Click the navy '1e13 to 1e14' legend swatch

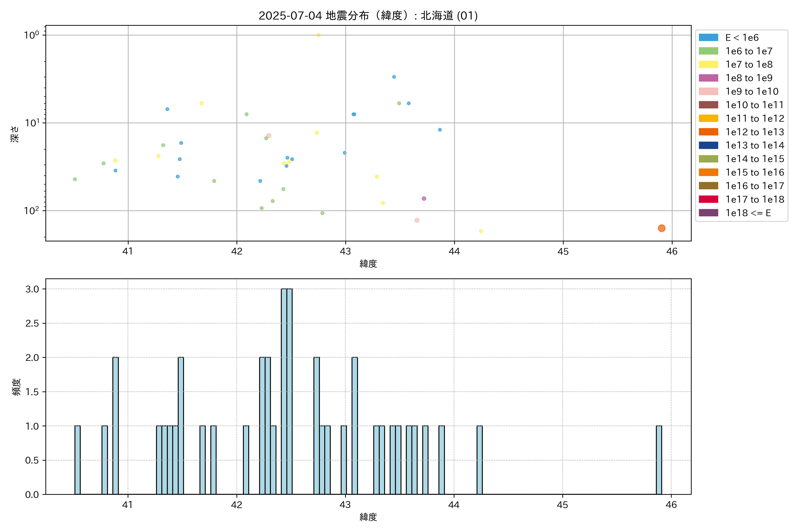(708, 145)
